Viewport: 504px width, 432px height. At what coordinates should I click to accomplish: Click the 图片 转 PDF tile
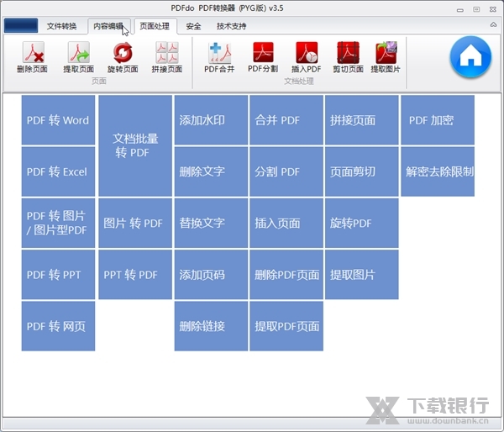[135, 223]
